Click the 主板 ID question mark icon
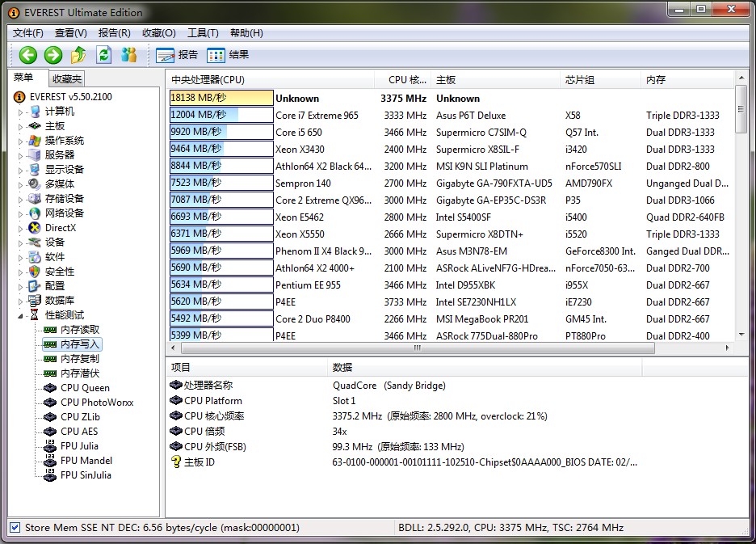This screenshot has height=544, width=756. 176,462
